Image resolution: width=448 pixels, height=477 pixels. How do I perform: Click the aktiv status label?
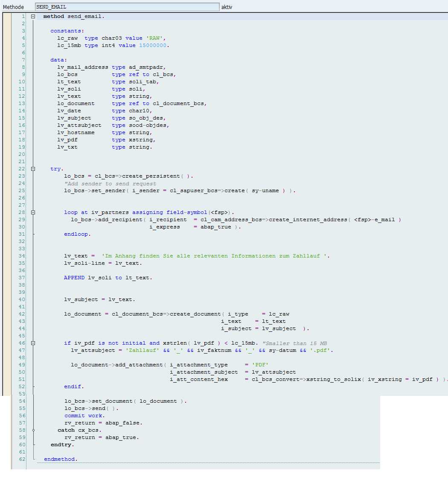(x=227, y=7)
